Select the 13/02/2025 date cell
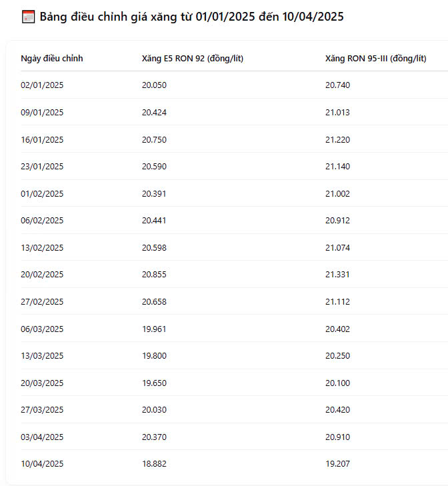 point(42,247)
